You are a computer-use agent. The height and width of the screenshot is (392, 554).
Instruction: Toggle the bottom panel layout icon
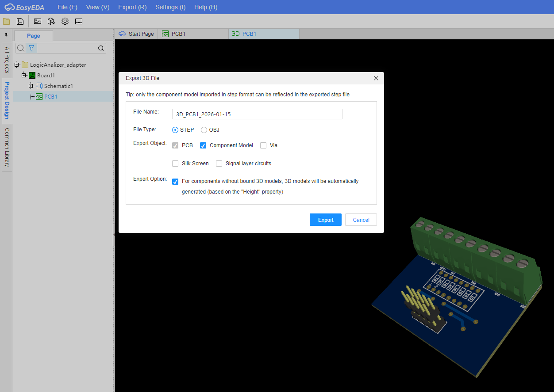pyautogui.click(x=79, y=21)
